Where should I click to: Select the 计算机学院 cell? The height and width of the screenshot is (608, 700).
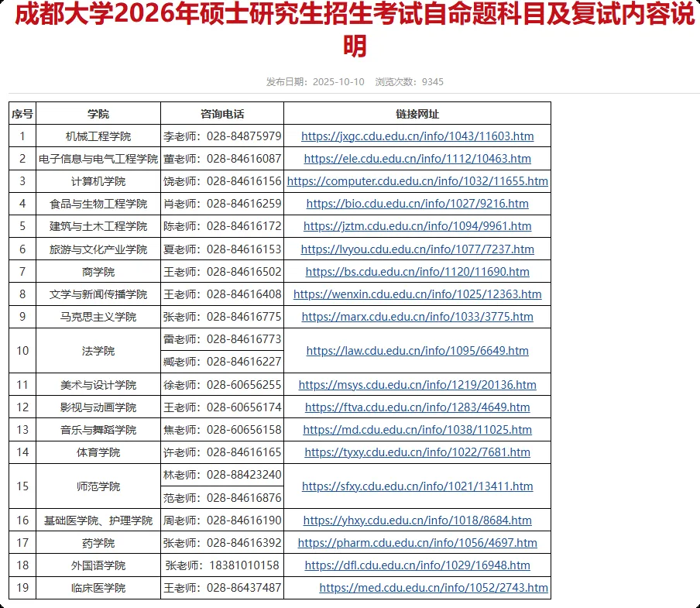tap(98, 181)
